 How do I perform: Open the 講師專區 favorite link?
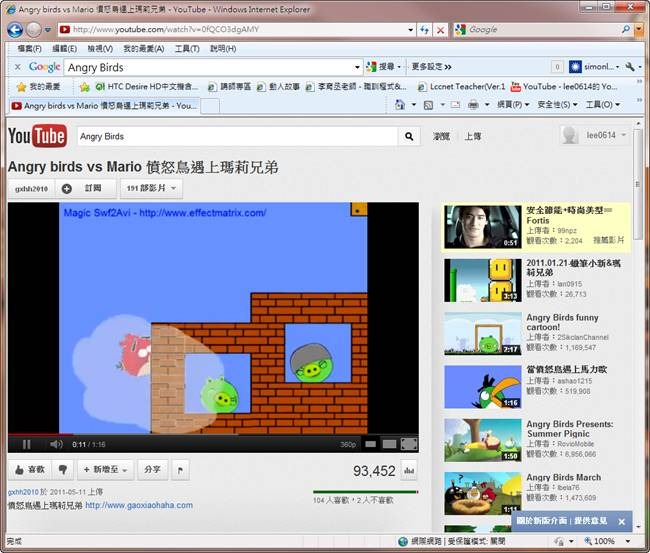click(x=230, y=87)
